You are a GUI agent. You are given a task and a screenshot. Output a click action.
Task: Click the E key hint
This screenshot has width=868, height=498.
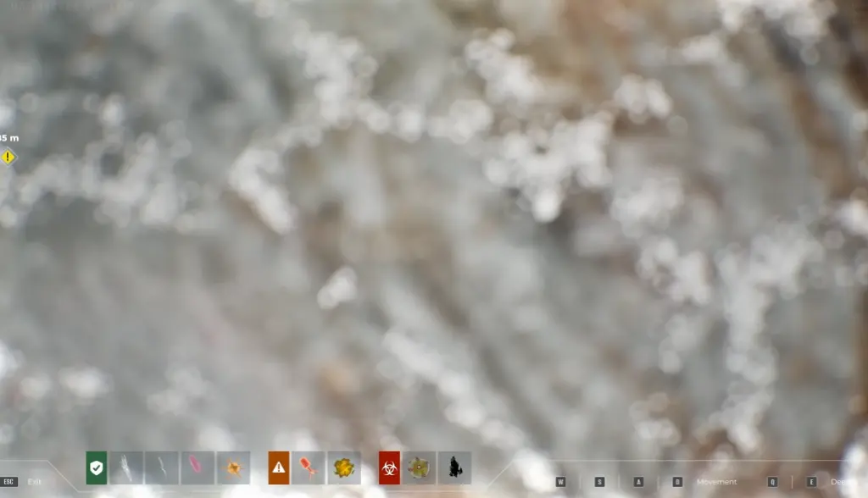click(811, 482)
